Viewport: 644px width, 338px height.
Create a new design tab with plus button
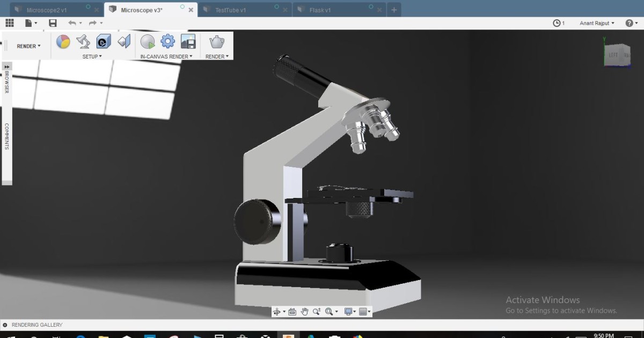pos(394,9)
